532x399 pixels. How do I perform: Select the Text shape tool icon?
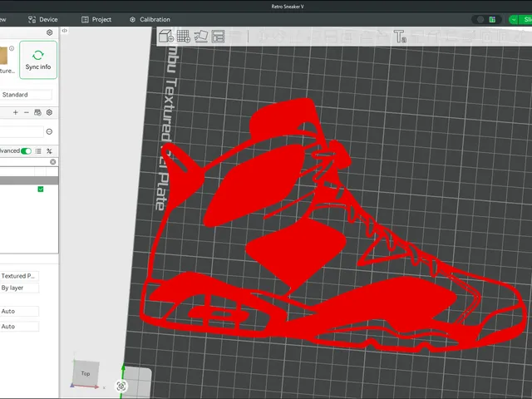pyautogui.click(x=400, y=37)
